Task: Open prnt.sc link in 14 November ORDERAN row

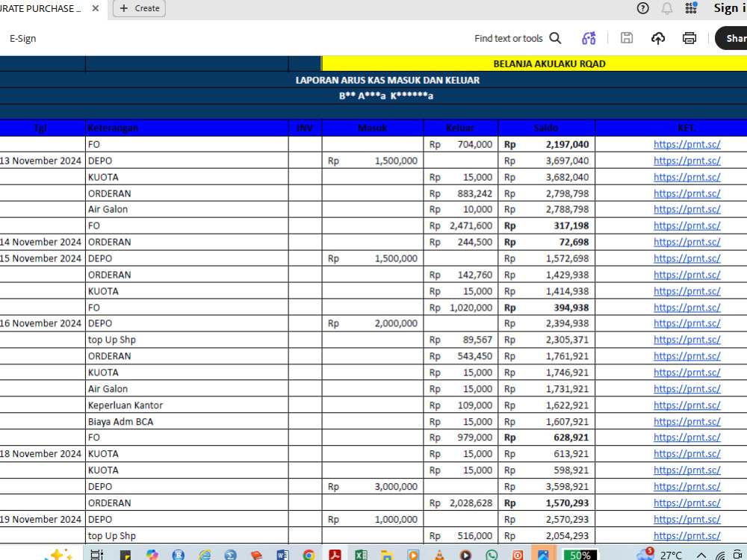Action: (x=686, y=242)
